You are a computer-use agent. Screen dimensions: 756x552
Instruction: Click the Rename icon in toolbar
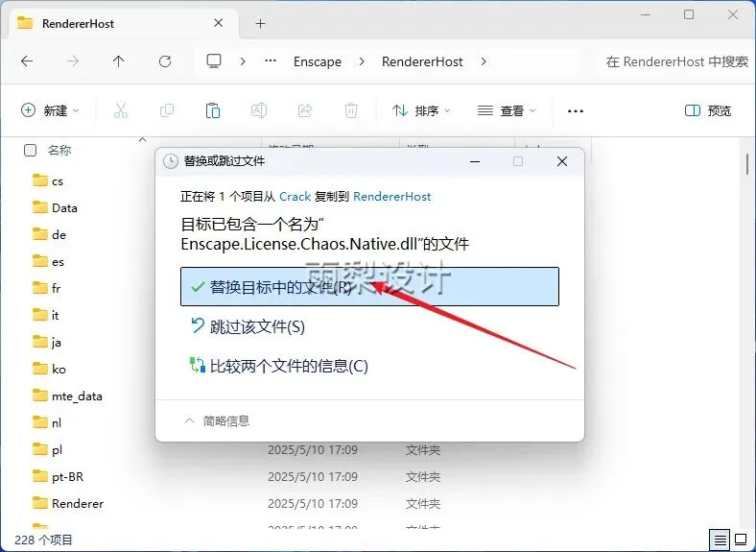click(259, 110)
